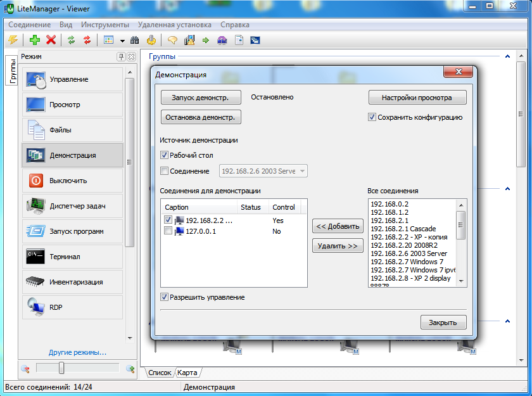Click the green refresh arrows icon
This screenshot has width=532, height=396.
[71, 40]
